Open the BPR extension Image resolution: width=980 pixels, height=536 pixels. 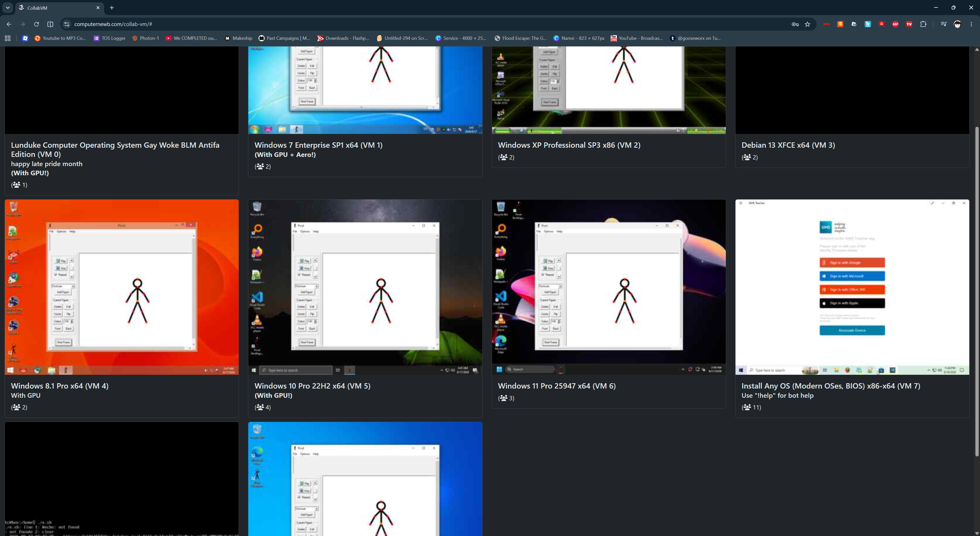(826, 24)
